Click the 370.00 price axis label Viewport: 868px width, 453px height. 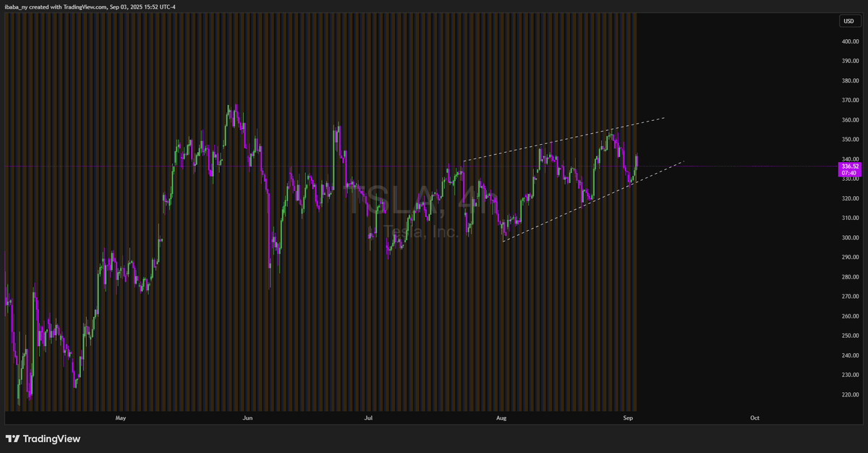849,101
